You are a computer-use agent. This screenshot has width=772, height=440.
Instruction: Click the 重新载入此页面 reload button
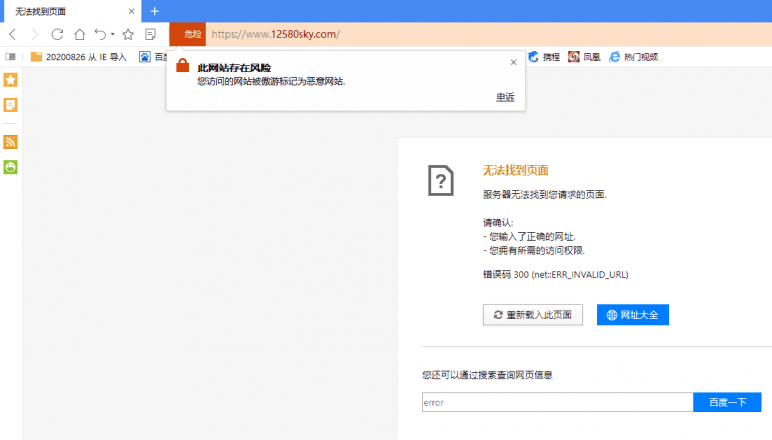[533, 315]
